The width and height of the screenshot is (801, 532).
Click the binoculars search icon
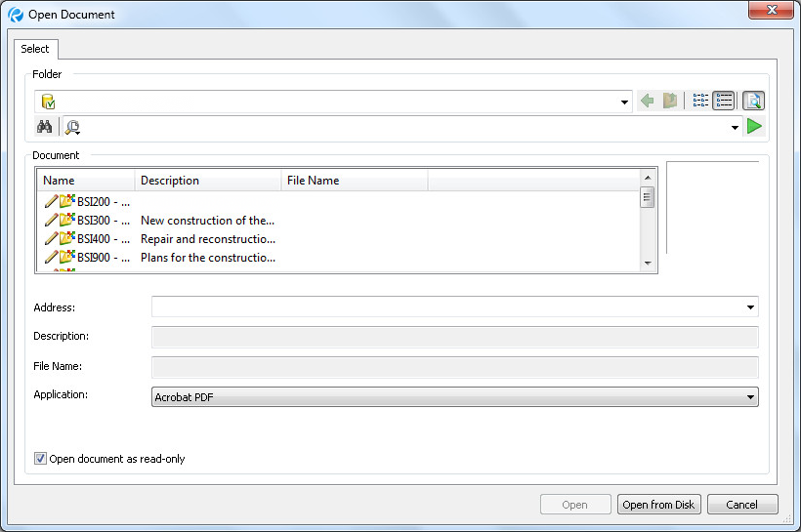click(x=45, y=127)
